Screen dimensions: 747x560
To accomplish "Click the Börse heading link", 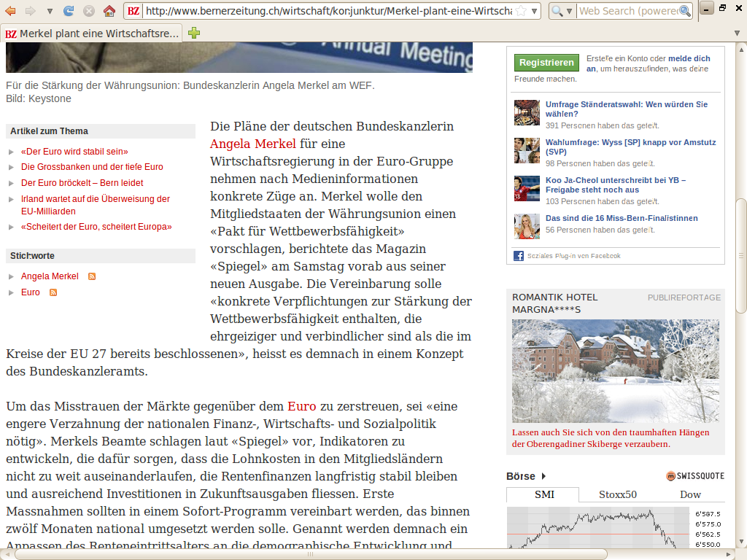I will tap(521, 476).
